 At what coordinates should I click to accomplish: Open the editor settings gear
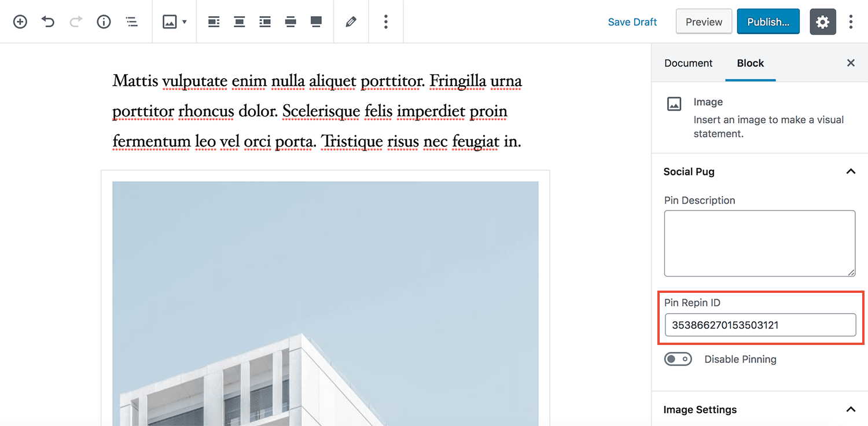[x=822, y=21]
